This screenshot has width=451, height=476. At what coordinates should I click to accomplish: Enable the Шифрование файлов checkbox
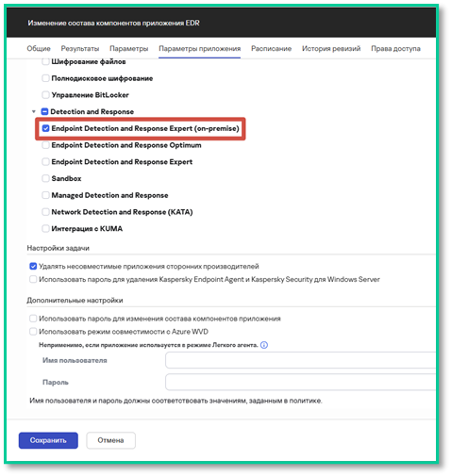(45, 61)
